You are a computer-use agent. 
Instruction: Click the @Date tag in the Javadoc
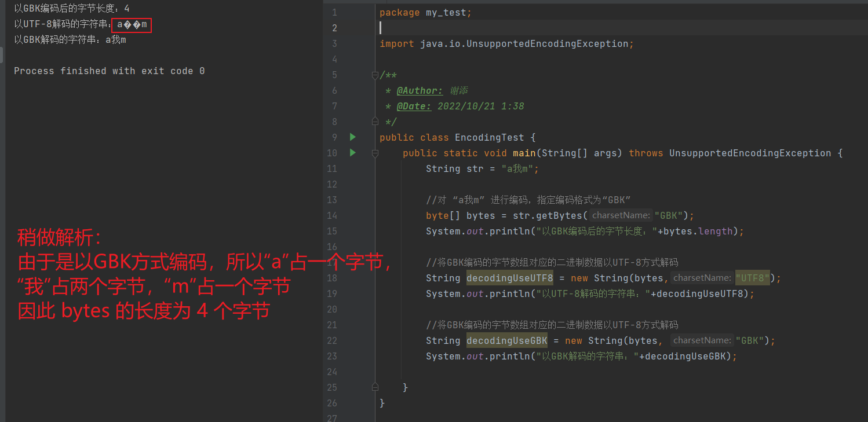tap(414, 106)
